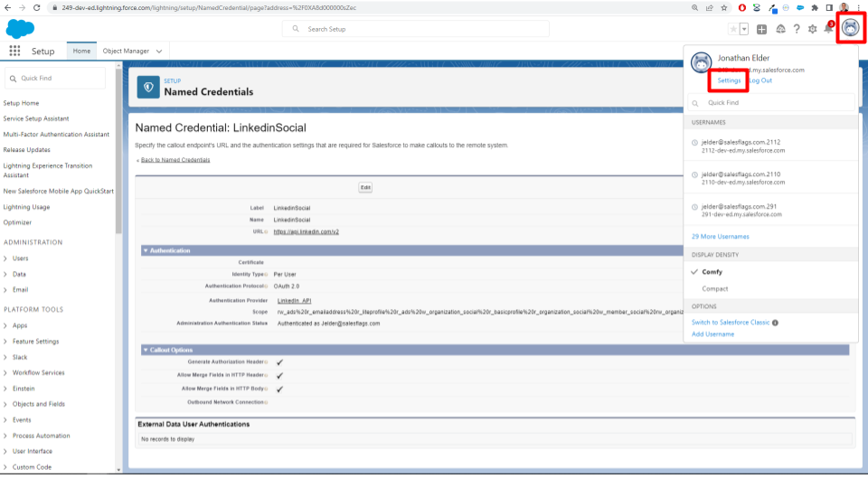Collapse the Authentication section
The height and width of the screenshot is (488, 868).
[146, 250]
